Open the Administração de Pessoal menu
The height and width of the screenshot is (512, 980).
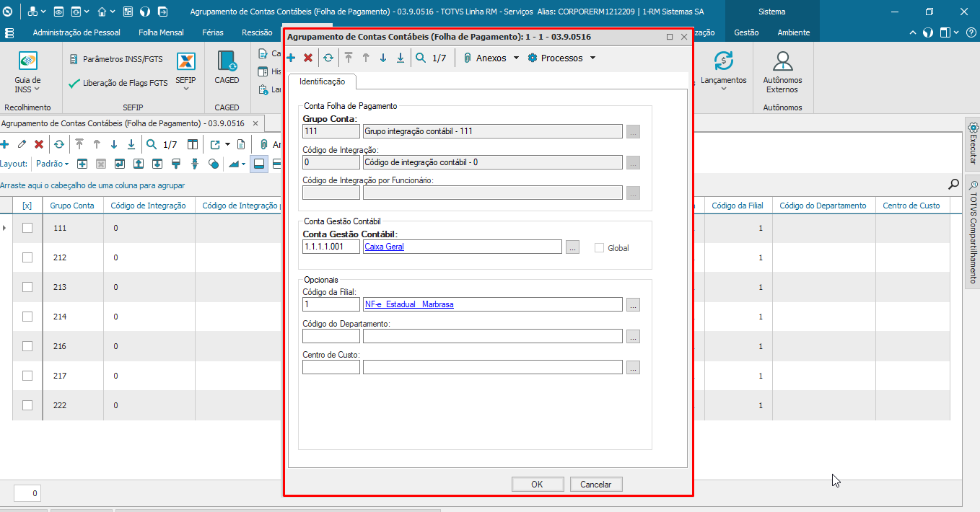(77, 32)
